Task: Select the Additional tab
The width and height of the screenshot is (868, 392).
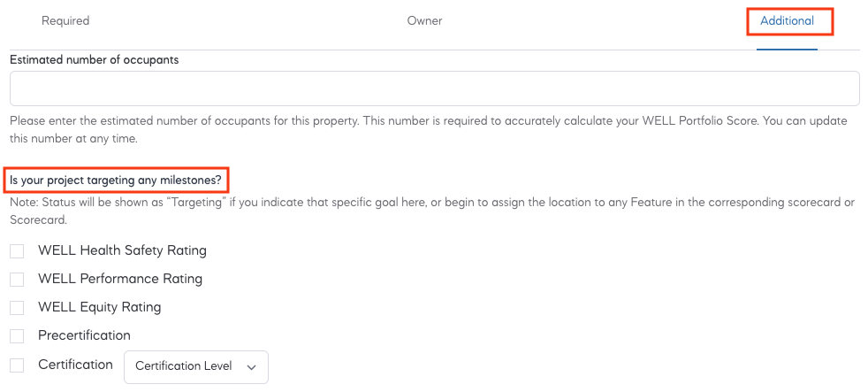Action: [x=787, y=20]
